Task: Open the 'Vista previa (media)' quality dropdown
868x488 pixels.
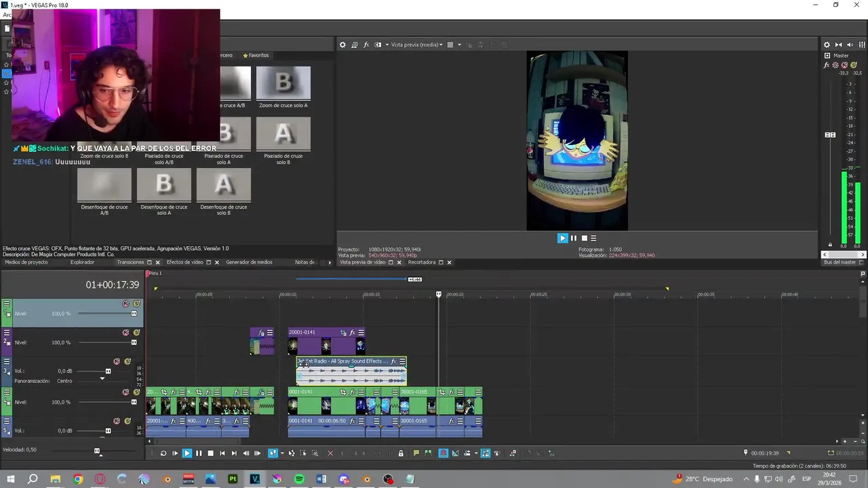Action: click(416, 45)
